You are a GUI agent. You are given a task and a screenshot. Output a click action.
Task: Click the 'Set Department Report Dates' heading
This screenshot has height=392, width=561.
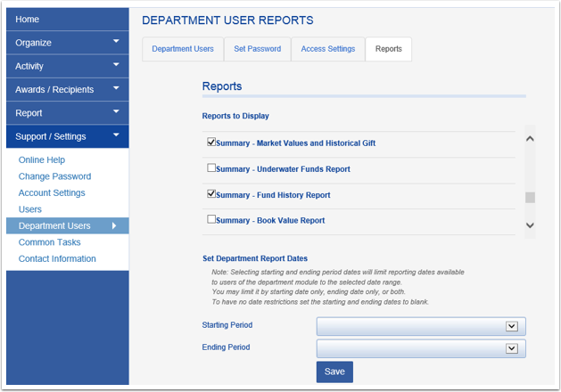[x=255, y=258]
